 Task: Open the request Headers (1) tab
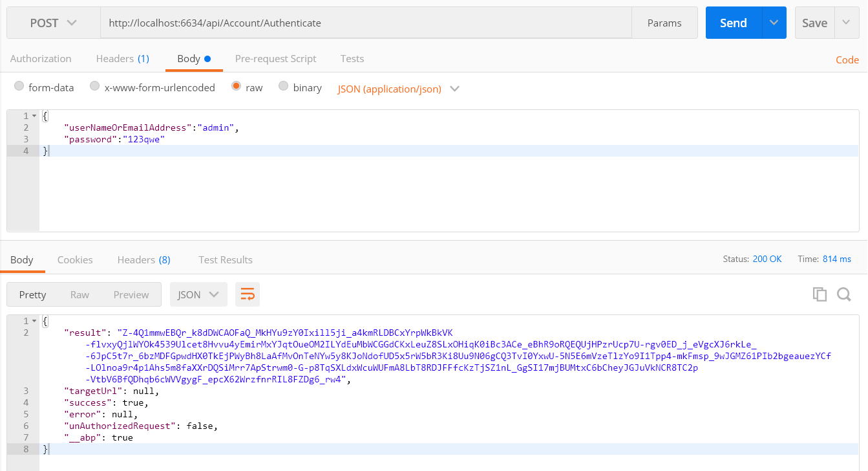pos(123,58)
